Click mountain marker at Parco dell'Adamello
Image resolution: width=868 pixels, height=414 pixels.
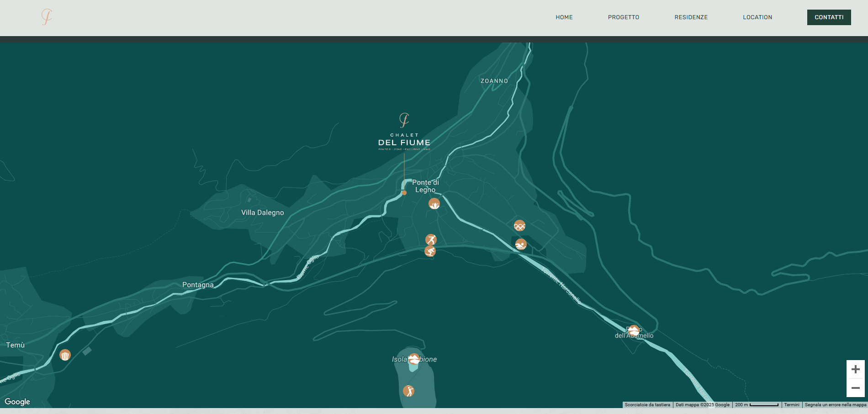click(633, 331)
